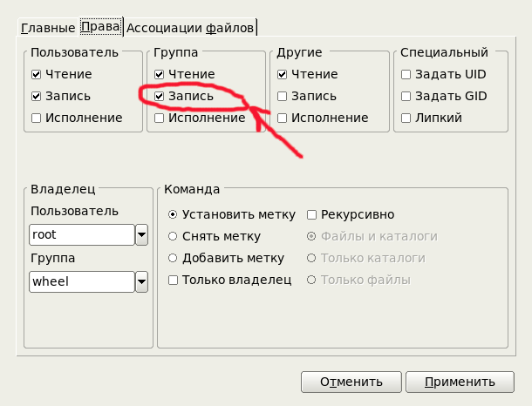532x406 pixels.
Task: Enable Исполнение for Группа
Action: [159, 118]
